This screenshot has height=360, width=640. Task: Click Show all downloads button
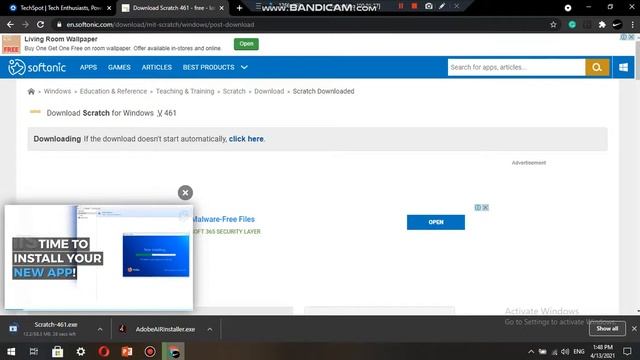click(x=607, y=329)
